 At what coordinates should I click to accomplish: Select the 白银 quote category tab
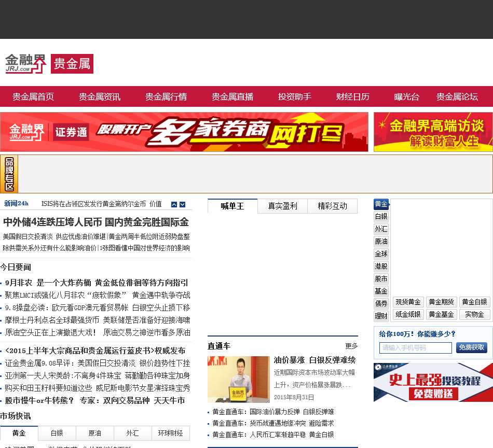[x=381, y=216]
